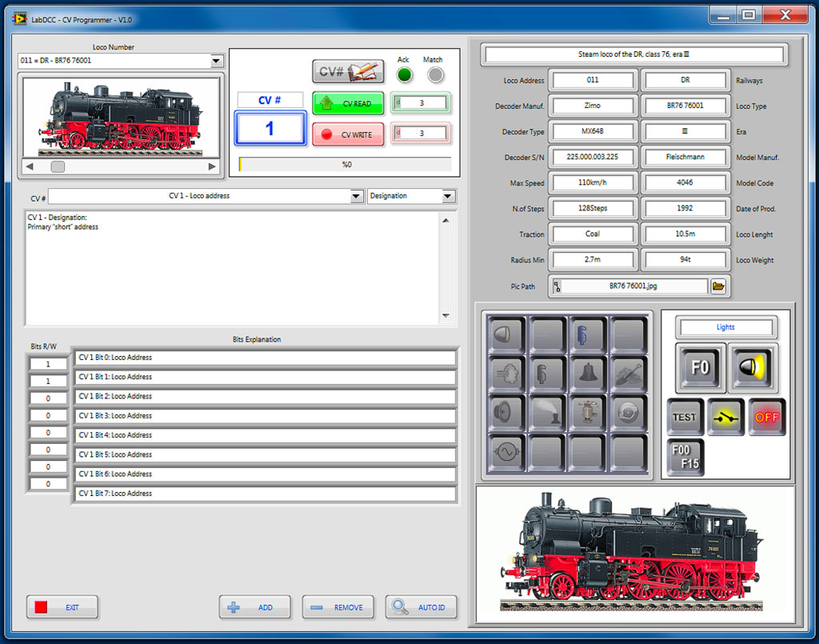The width and height of the screenshot is (819, 644).
Task: Activate the loudspeaker sound function icon
Action: point(506,411)
